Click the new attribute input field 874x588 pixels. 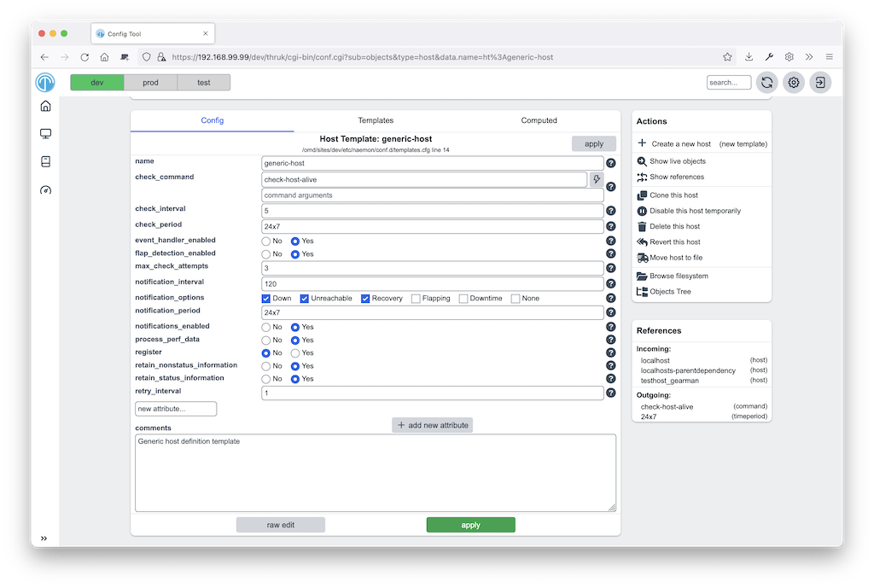176,409
